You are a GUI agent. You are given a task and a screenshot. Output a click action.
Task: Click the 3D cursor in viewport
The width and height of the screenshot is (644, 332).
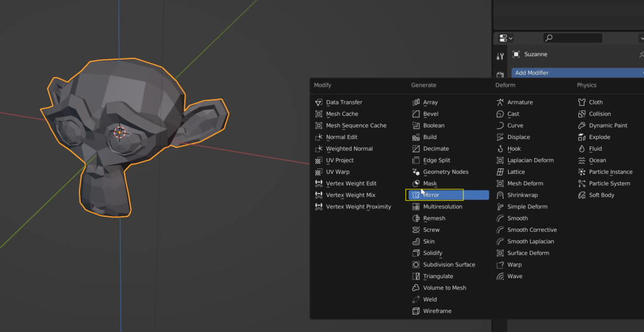click(x=119, y=133)
